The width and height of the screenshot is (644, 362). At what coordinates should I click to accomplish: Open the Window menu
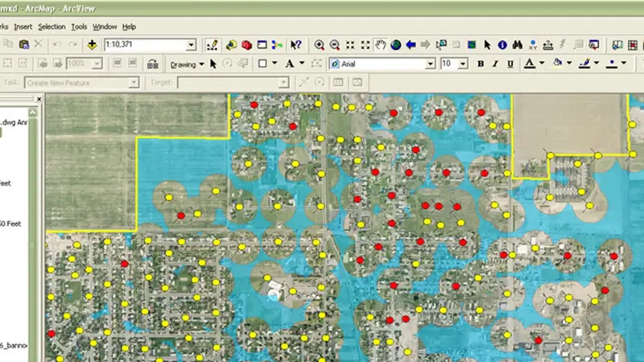pyautogui.click(x=105, y=27)
